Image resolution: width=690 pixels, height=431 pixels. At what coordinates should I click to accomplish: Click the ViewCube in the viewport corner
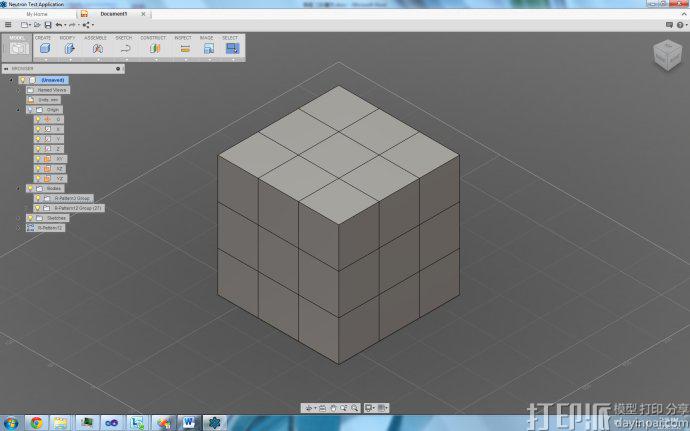pyautogui.click(x=668, y=55)
